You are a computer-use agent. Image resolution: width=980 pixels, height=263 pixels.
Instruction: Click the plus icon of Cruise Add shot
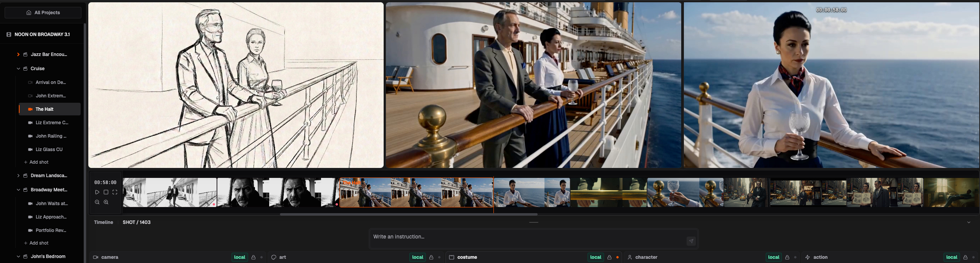(x=26, y=162)
